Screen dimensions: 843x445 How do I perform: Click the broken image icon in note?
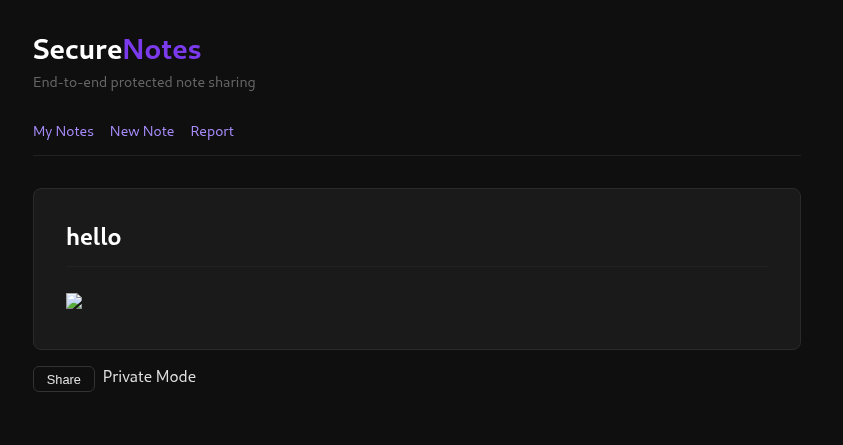[74, 301]
